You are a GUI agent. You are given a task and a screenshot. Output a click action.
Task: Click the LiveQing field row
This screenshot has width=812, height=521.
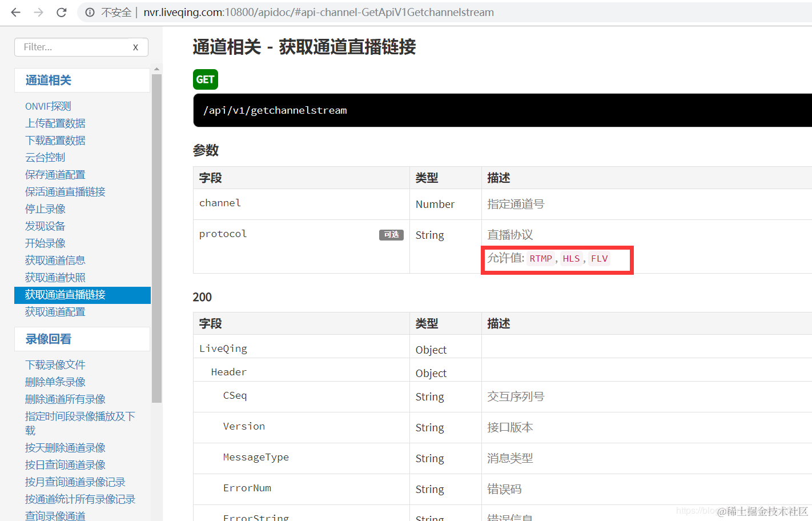tap(503, 347)
